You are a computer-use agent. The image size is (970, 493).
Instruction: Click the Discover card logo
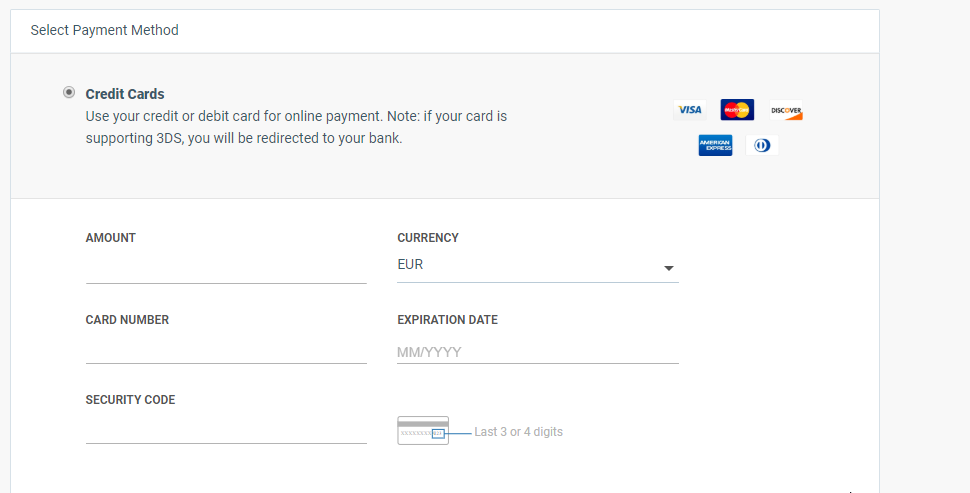pos(786,111)
